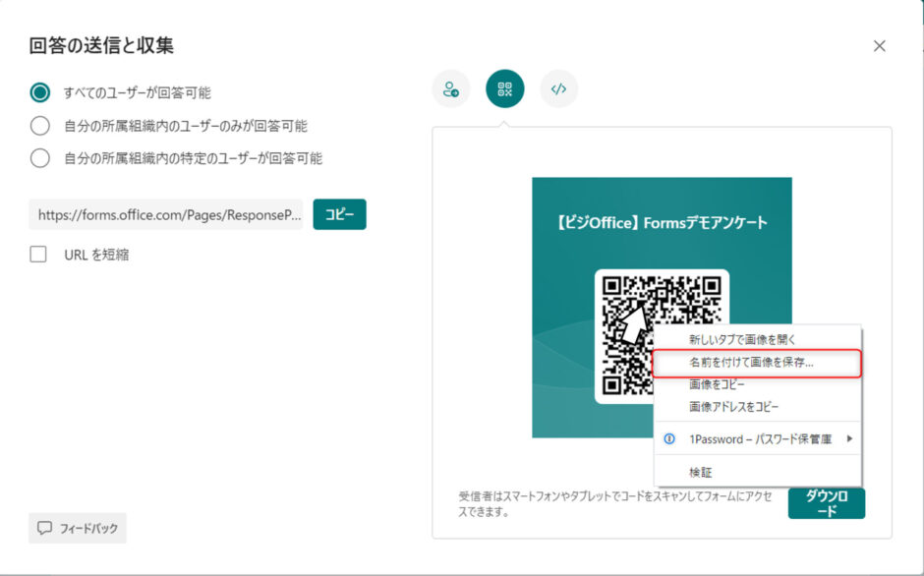Open the invite-person sharing icon
The image size is (924, 576).
(451, 89)
